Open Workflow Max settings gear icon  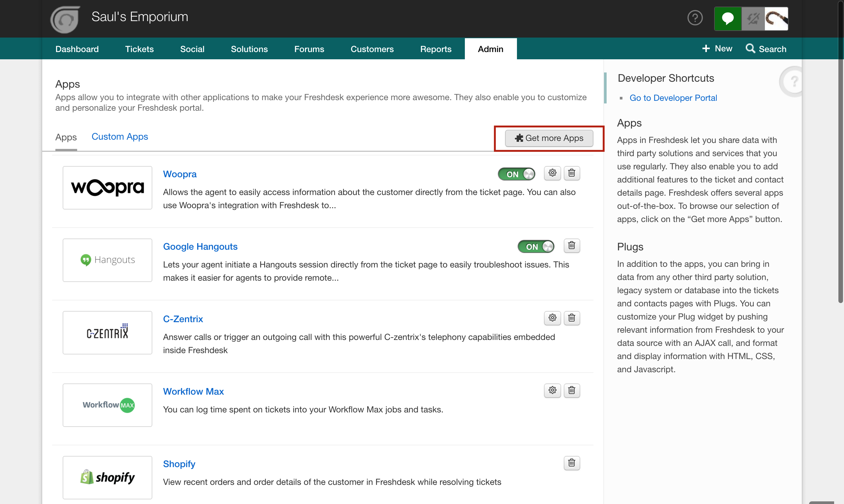[x=552, y=390]
